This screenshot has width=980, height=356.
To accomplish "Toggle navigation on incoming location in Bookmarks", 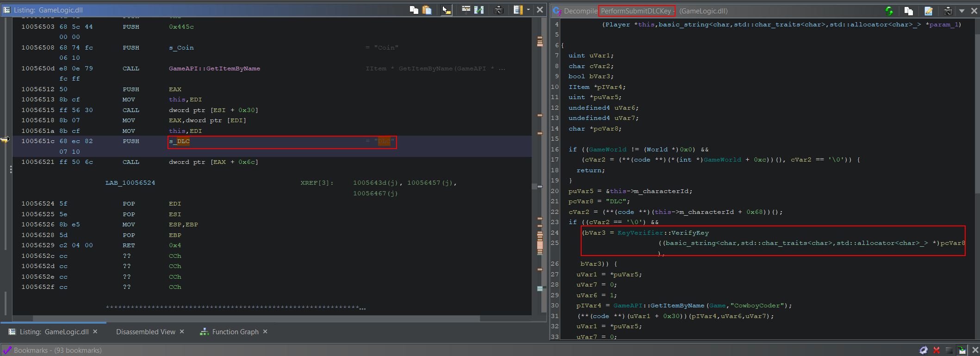I will point(962,350).
